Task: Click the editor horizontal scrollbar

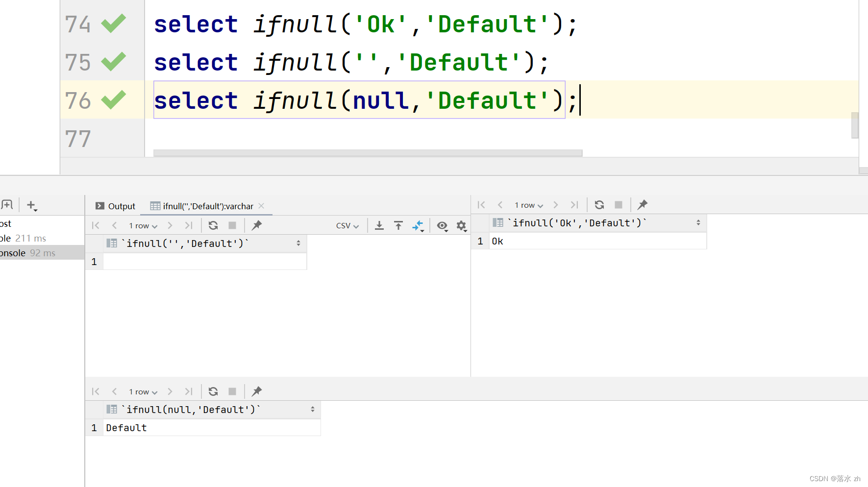Action: tap(368, 153)
